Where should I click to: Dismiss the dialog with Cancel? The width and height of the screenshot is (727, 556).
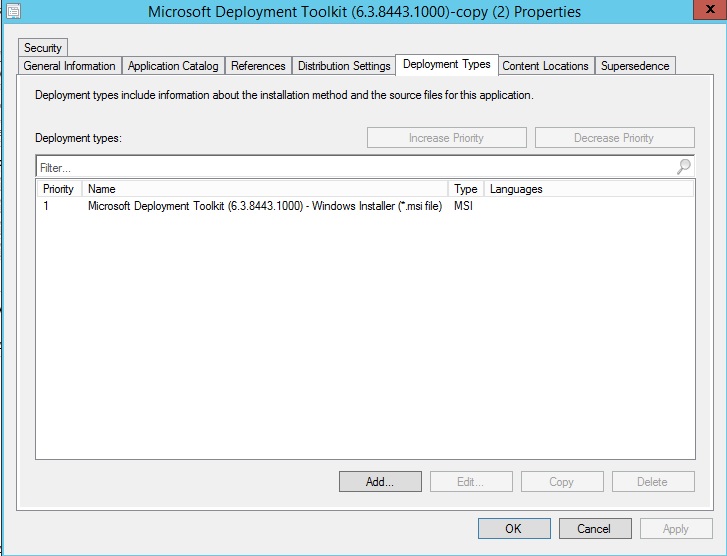tap(594, 528)
